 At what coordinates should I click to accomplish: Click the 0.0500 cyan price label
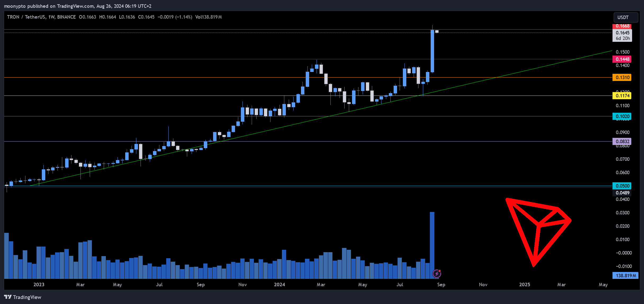click(x=622, y=186)
